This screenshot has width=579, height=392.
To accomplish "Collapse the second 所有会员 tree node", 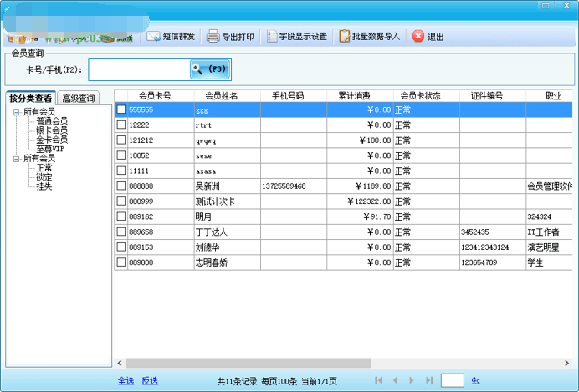I will 16,158.
